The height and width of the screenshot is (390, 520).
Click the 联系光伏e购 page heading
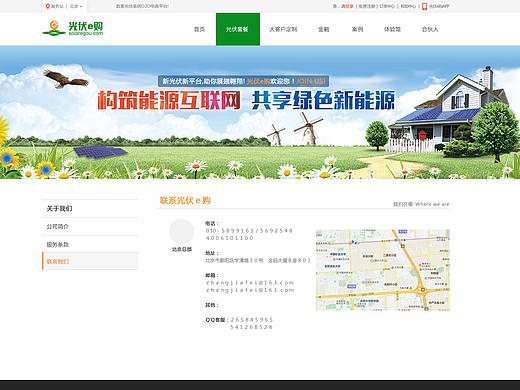(x=185, y=200)
